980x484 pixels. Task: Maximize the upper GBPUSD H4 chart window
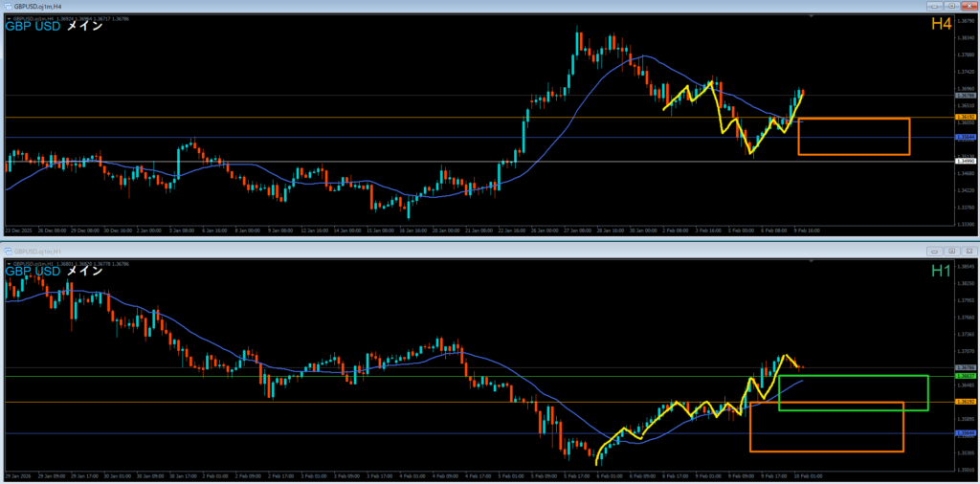click(x=951, y=6)
